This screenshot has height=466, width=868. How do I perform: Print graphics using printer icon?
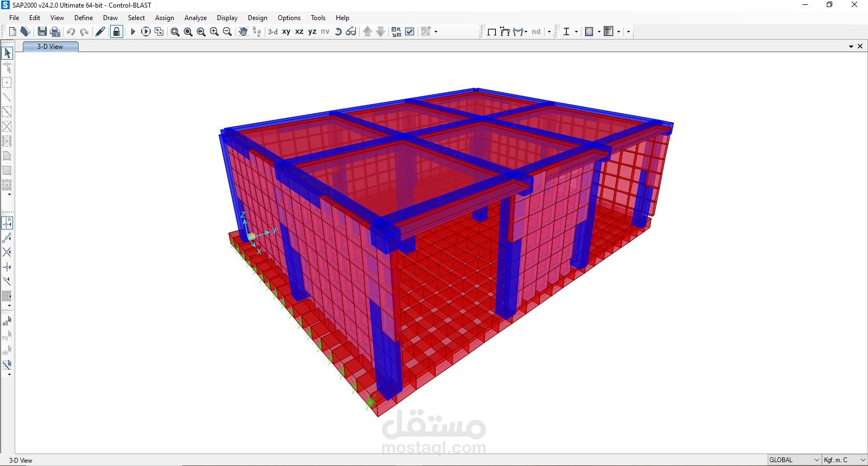pos(55,31)
